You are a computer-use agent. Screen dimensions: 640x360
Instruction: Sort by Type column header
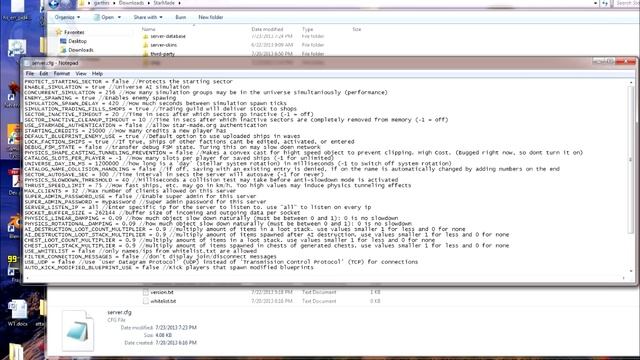(x=307, y=29)
